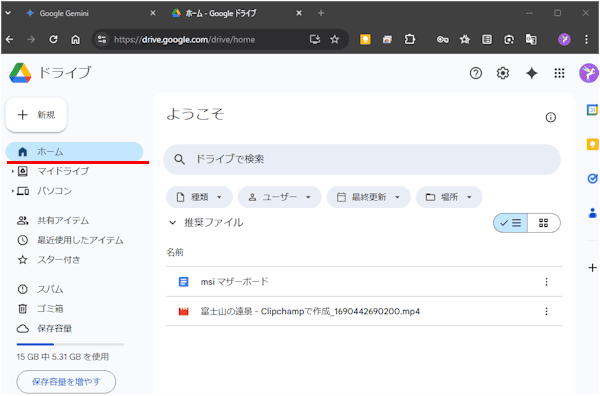
Task: Click the browser home icon
Action: pos(75,39)
